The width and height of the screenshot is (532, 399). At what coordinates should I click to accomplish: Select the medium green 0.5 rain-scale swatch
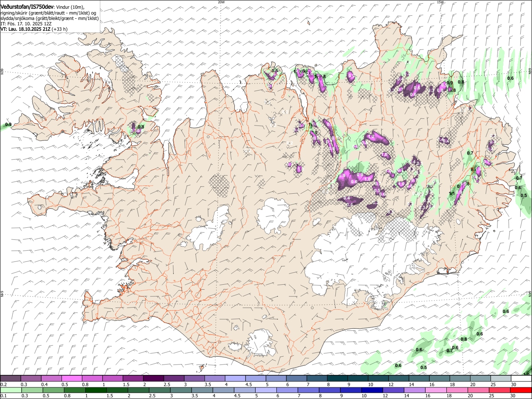[53, 390]
